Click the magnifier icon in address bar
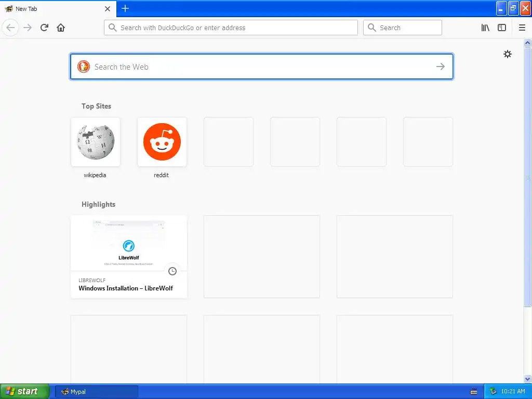532x399 pixels. (113, 28)
